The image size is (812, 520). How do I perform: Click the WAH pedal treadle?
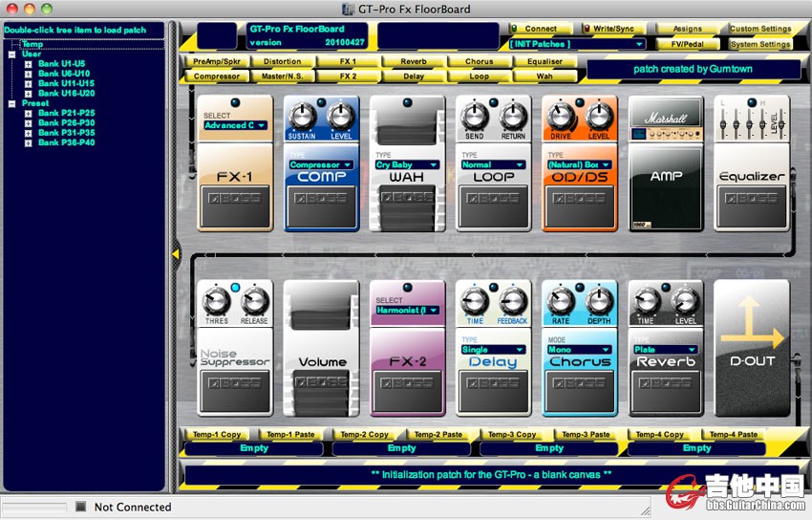[407, 208]
